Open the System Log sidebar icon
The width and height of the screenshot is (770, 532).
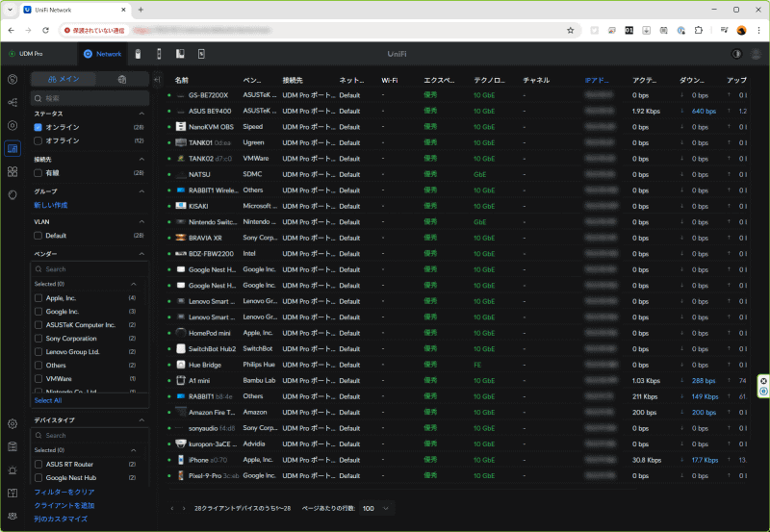pyautogui.click(x=13, y=446)
